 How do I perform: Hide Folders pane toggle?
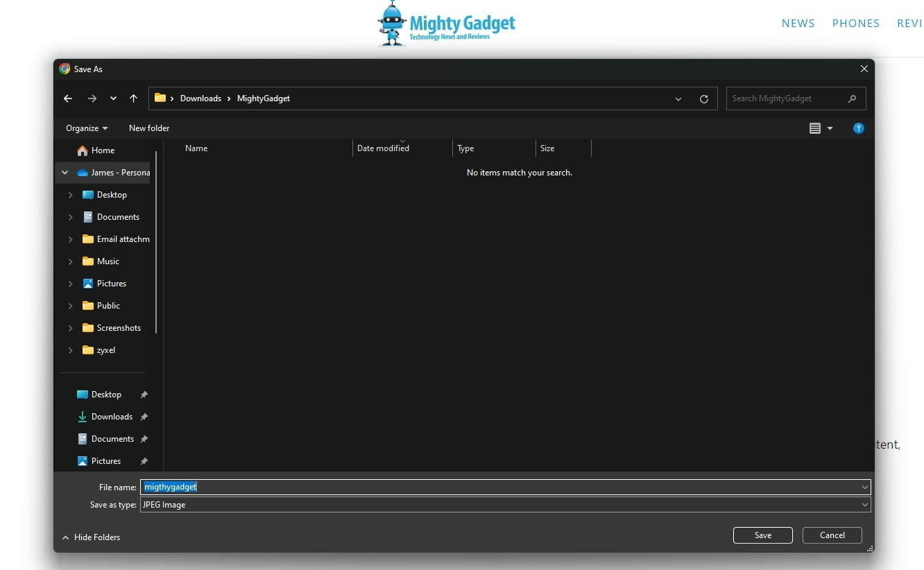tap(91, 537)
